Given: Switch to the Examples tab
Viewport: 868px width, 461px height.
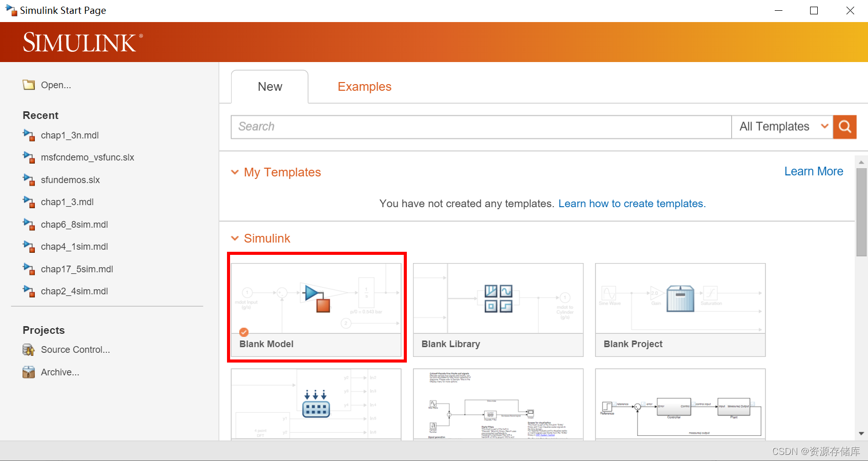Looking at the screenshot, I should (364, 87).
